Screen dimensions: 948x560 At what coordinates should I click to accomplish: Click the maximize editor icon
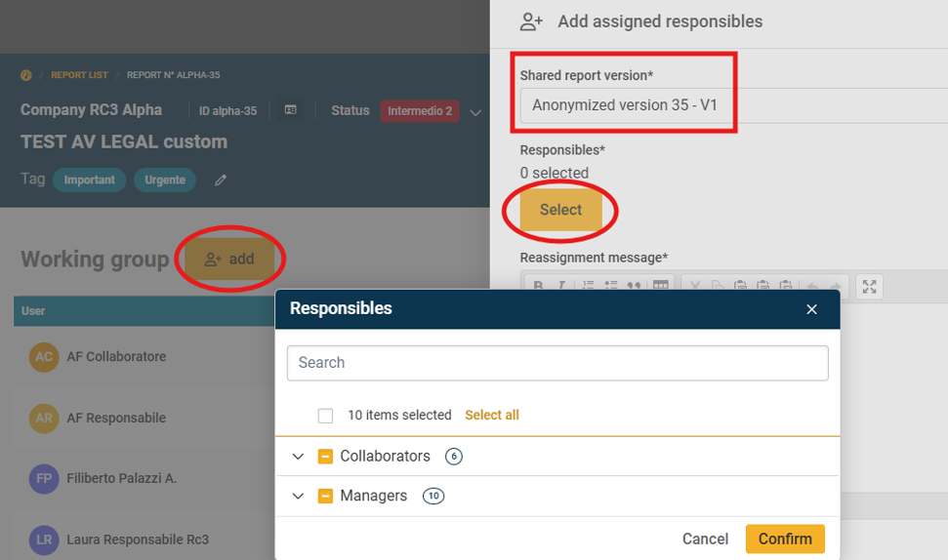869,286
